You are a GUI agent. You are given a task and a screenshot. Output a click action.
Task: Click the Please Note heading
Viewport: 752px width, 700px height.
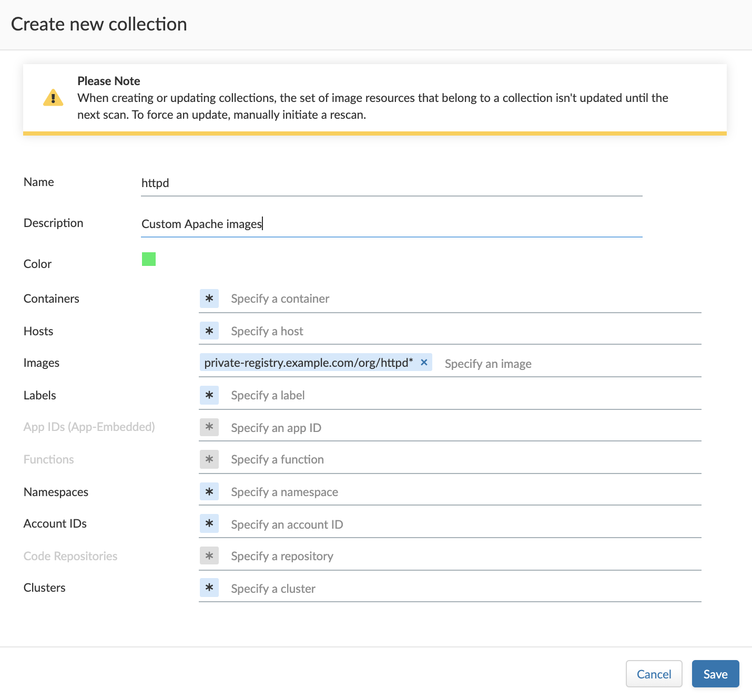pos(109,81)
